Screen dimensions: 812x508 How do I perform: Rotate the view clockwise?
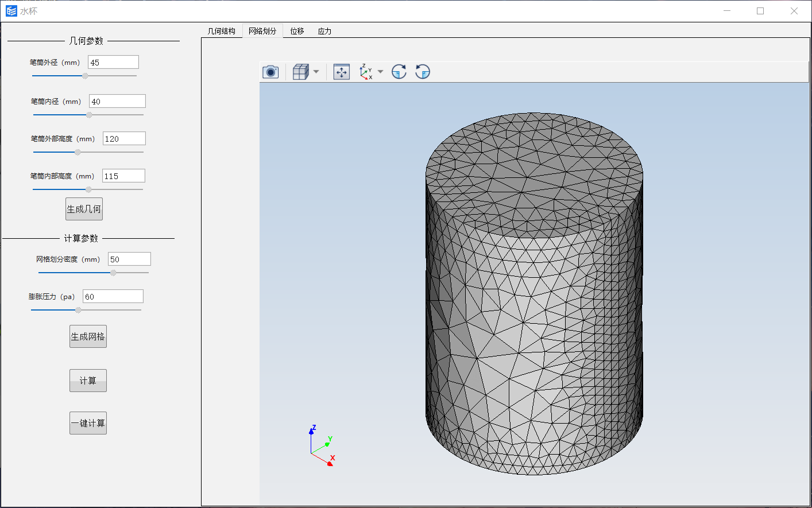(399, 72)
